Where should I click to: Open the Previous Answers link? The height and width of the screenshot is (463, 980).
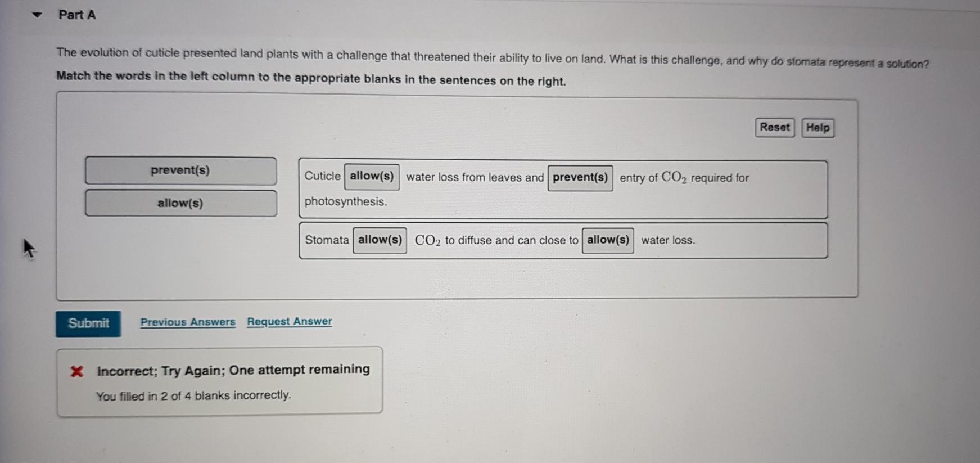point(188,322)
